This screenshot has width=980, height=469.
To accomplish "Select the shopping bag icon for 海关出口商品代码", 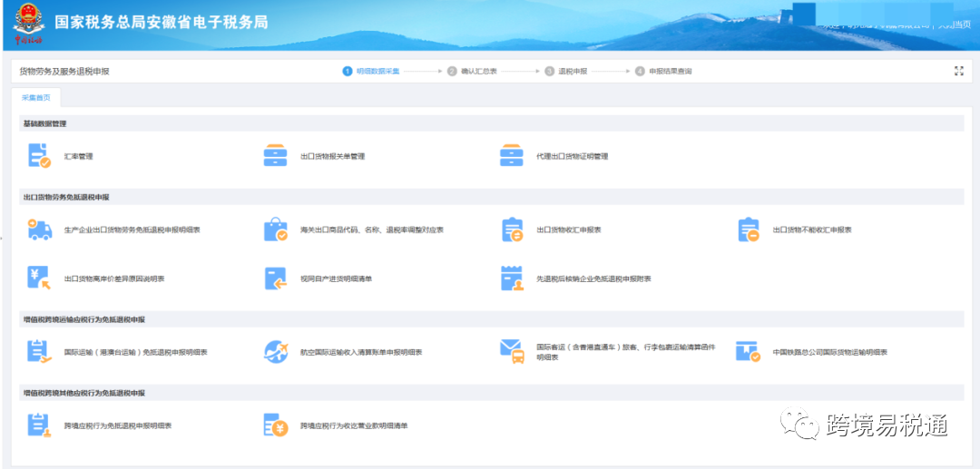I will [x=275, y=230].
